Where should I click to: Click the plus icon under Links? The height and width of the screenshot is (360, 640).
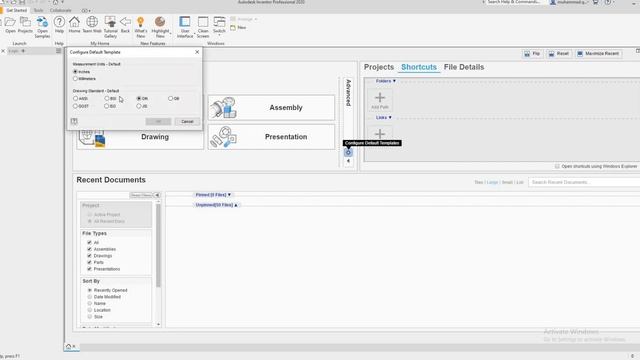380,134
